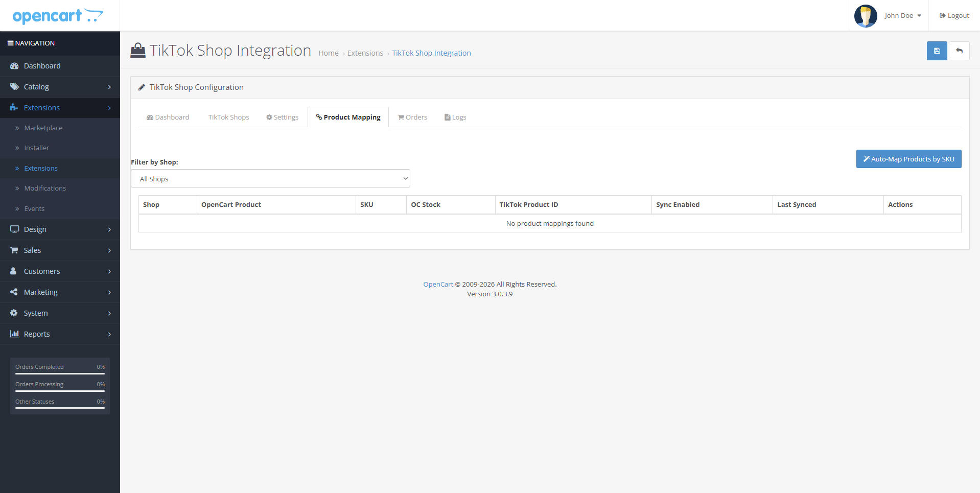
Task: Click the pencil icon beside TikTok Shop Configuration
Action: pyautogui.click(x=142, y=87)
